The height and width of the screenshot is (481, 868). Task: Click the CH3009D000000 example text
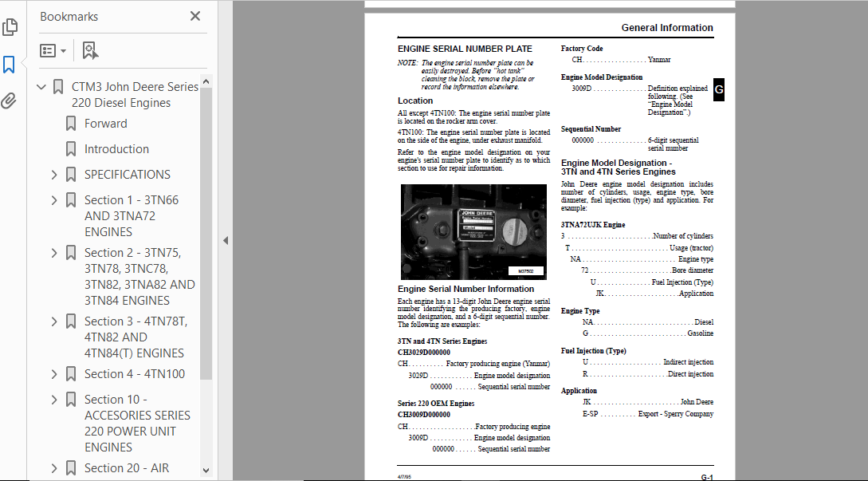point(424,415)
